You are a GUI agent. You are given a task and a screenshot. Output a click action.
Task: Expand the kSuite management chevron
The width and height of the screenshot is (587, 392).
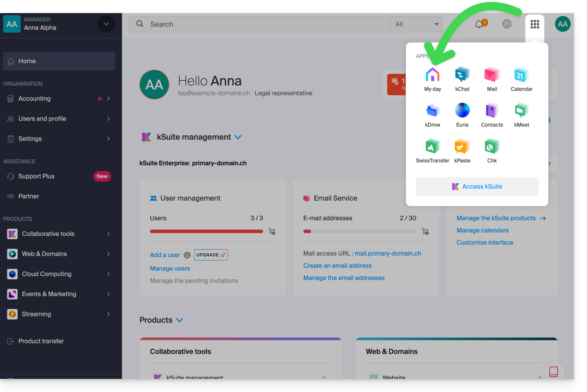pyautogui.click(x=238, y=137)
